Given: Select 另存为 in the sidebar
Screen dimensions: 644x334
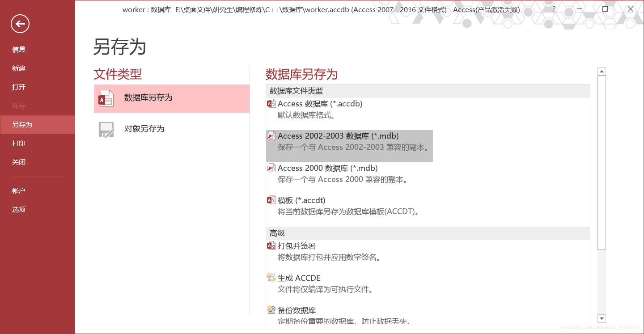Looking at the screenshot, I should pos(38,125).
